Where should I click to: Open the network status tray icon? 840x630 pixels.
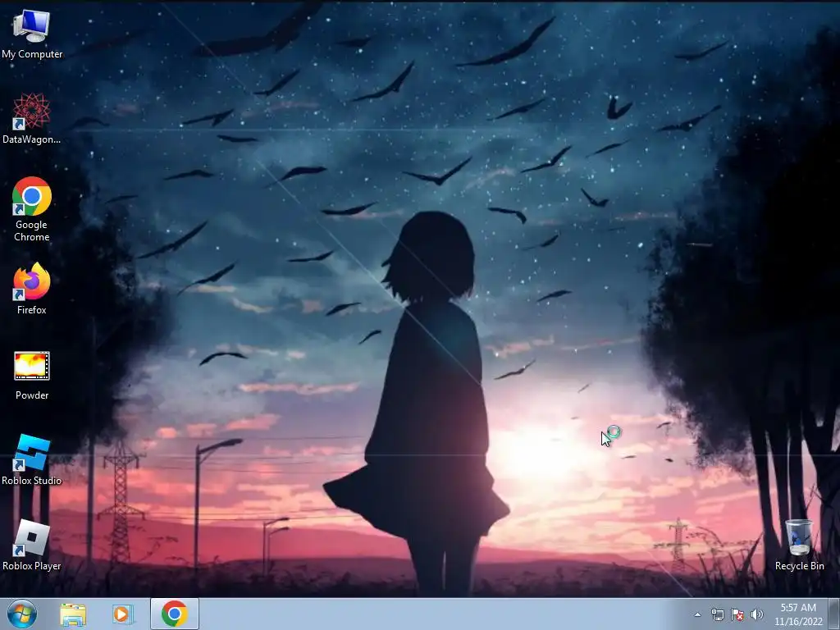click(x=717, y=615)
